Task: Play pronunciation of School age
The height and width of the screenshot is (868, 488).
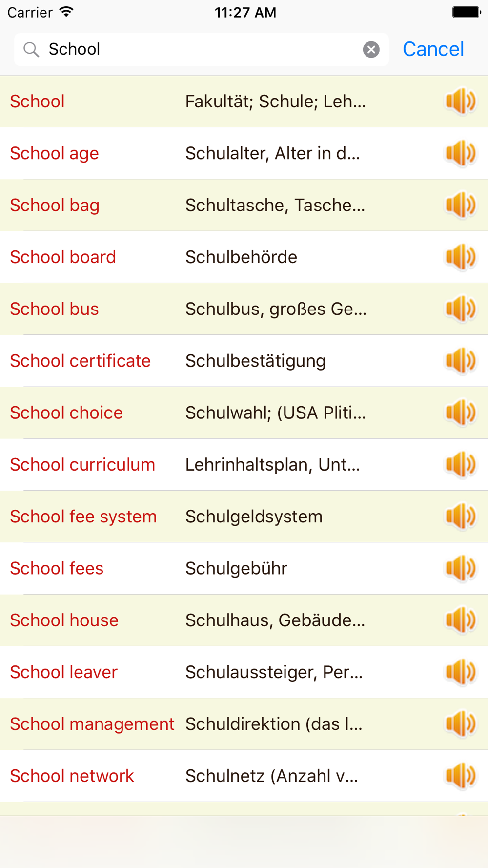Action: [460, 153]
